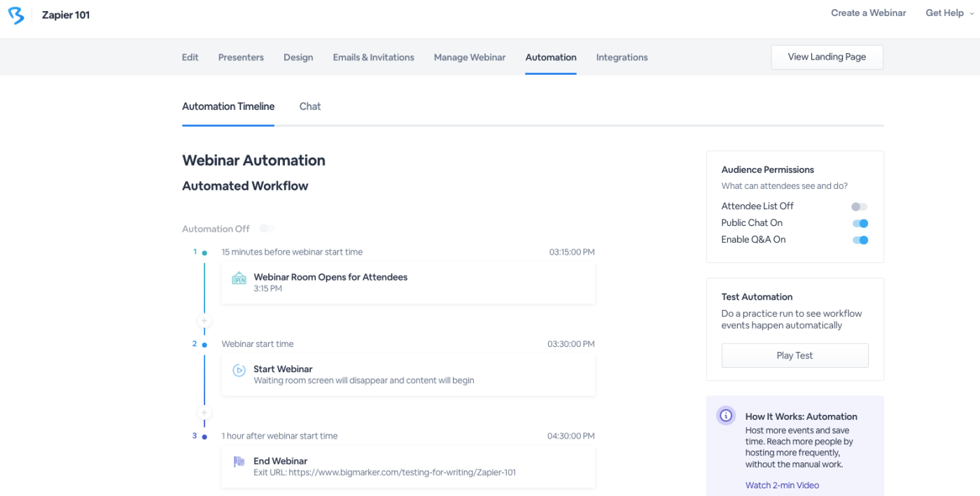Disable the Public Chat toggle
This screenshot has width=980, height=496.
(860, 223)
